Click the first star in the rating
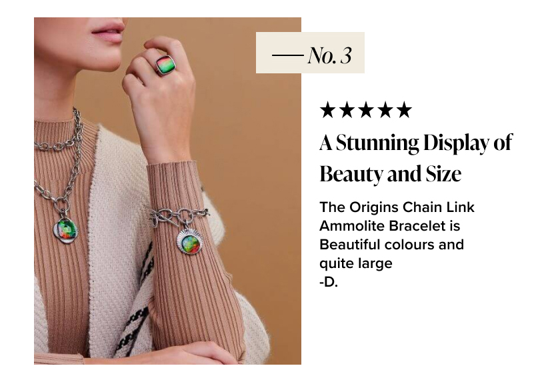Image resolution: width=536 pixels, height=392 pixels. [327, 110]
